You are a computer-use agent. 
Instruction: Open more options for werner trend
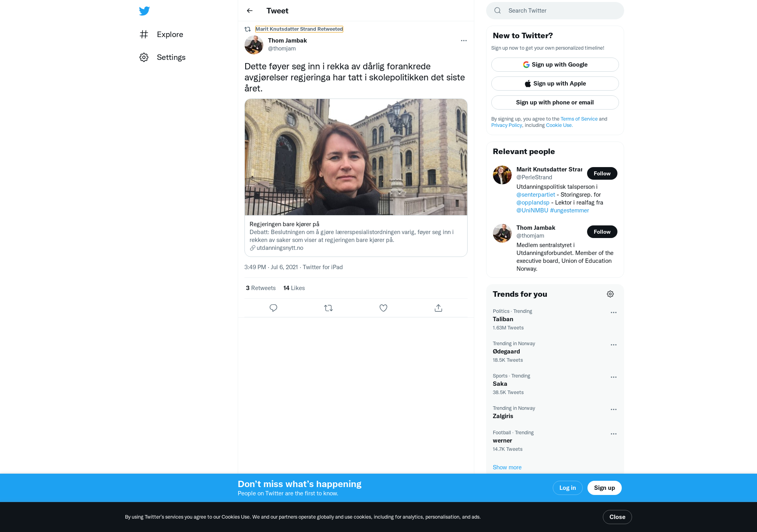tap(613, 434)
